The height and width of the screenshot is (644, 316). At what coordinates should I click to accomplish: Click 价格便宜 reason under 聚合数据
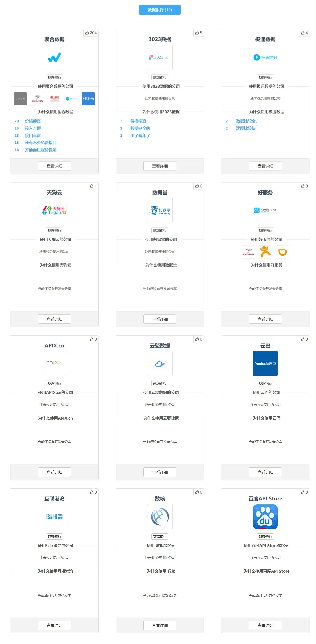pyautogui.click(x=33, y=121)
